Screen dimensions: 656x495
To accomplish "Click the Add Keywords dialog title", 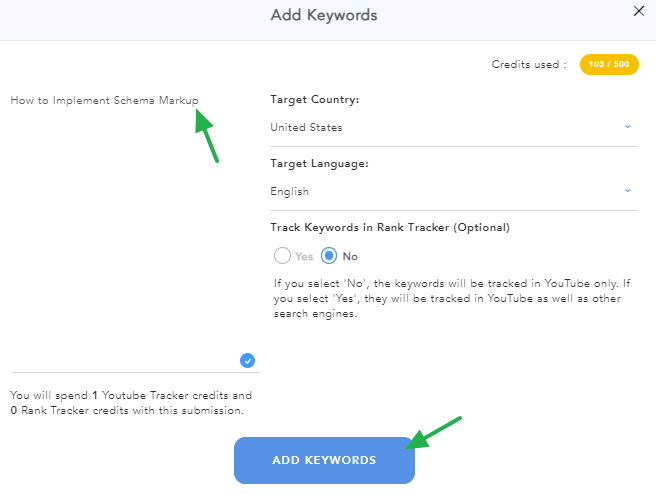I will click(x=324, y=15).
